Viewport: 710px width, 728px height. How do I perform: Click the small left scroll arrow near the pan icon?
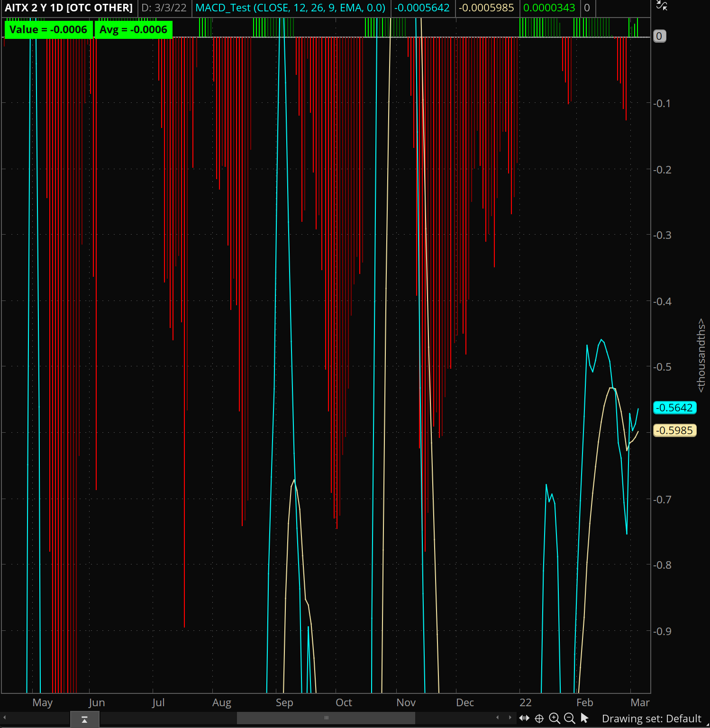click(498, 718)
